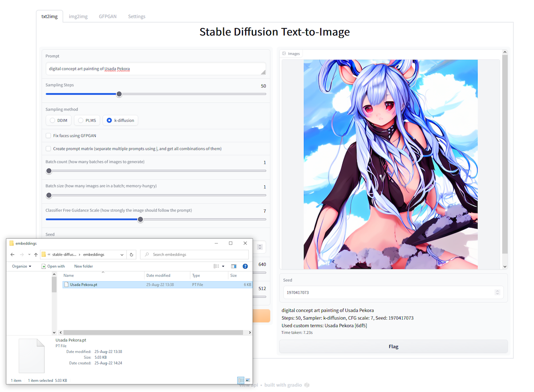Click the Classifier Free Guidance Scale slider handle
534x392 pixels.
140,220
